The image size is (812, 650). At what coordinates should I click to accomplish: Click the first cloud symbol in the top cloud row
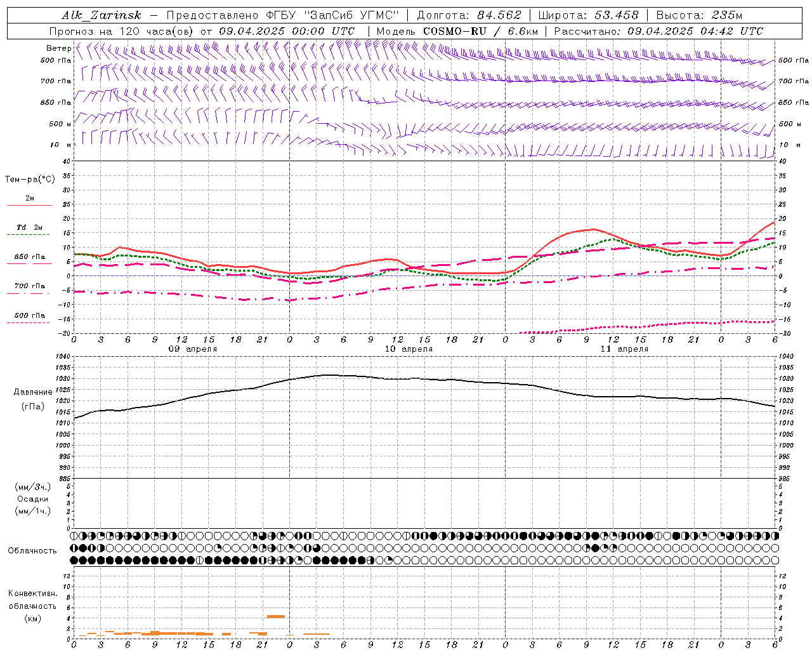74,536
